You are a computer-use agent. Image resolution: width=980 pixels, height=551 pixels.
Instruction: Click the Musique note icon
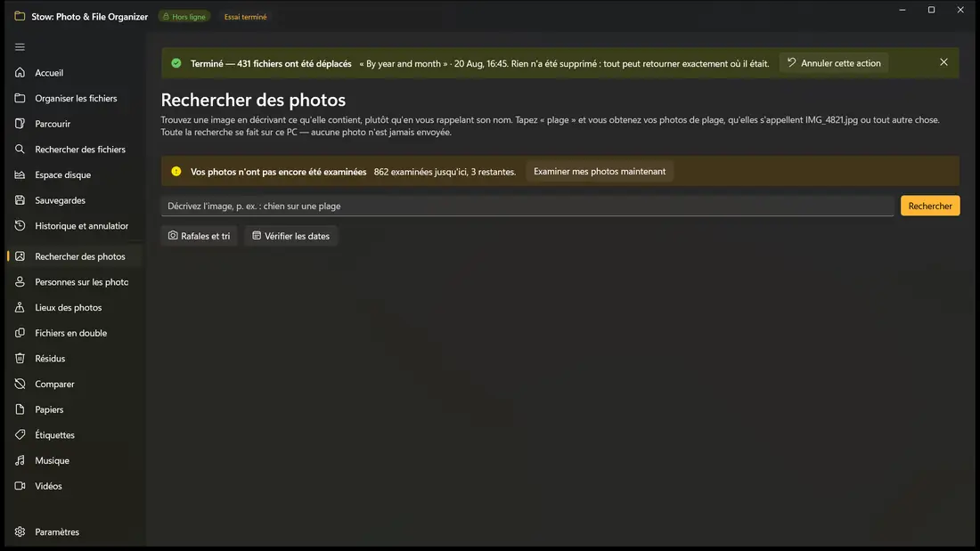coord(20,460)
